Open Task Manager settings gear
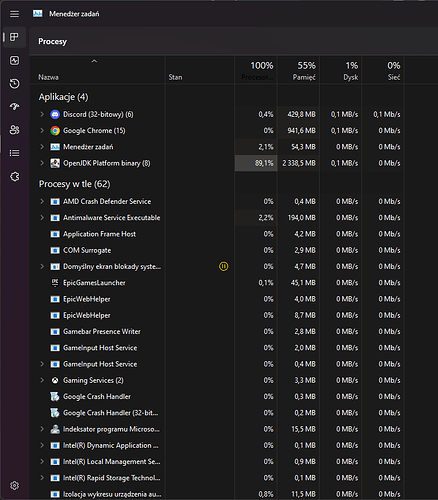438x500 pixels. pos(14,485)
